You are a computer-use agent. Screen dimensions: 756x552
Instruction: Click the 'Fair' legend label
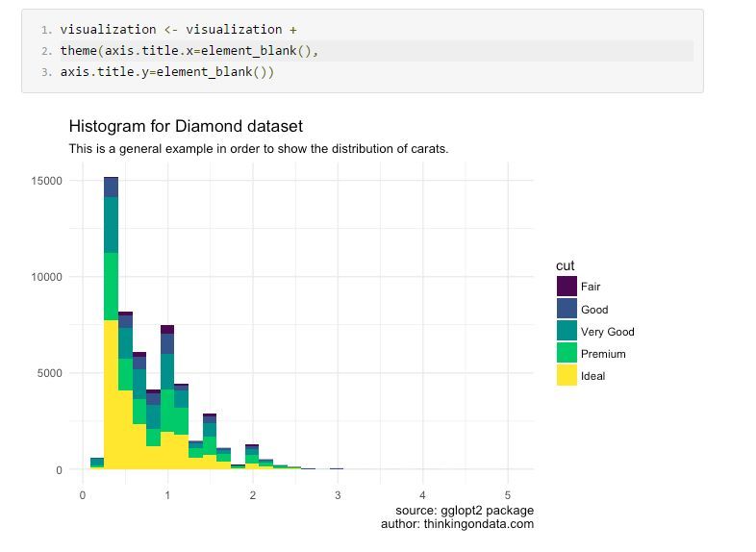[591, 287]
